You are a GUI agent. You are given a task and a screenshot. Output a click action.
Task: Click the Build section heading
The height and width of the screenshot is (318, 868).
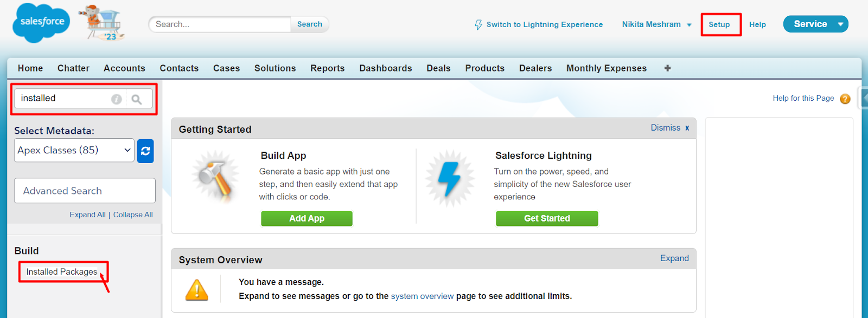pos(27,251)
